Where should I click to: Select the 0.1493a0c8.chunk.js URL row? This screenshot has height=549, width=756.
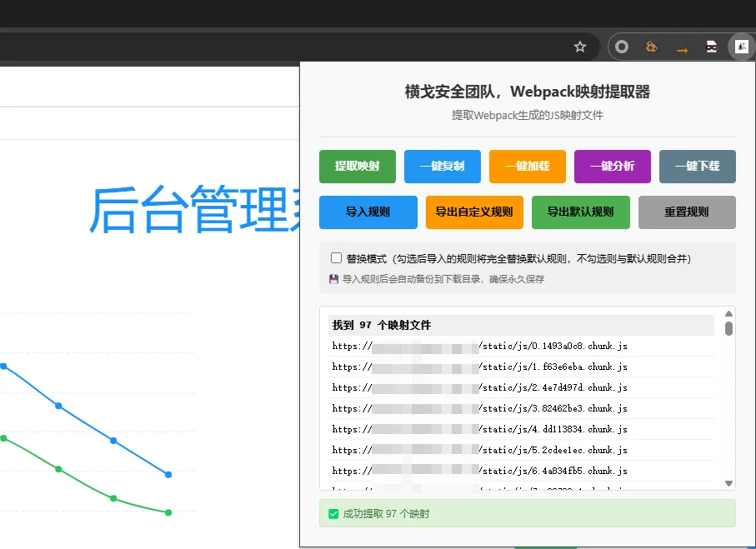(521, 346)
